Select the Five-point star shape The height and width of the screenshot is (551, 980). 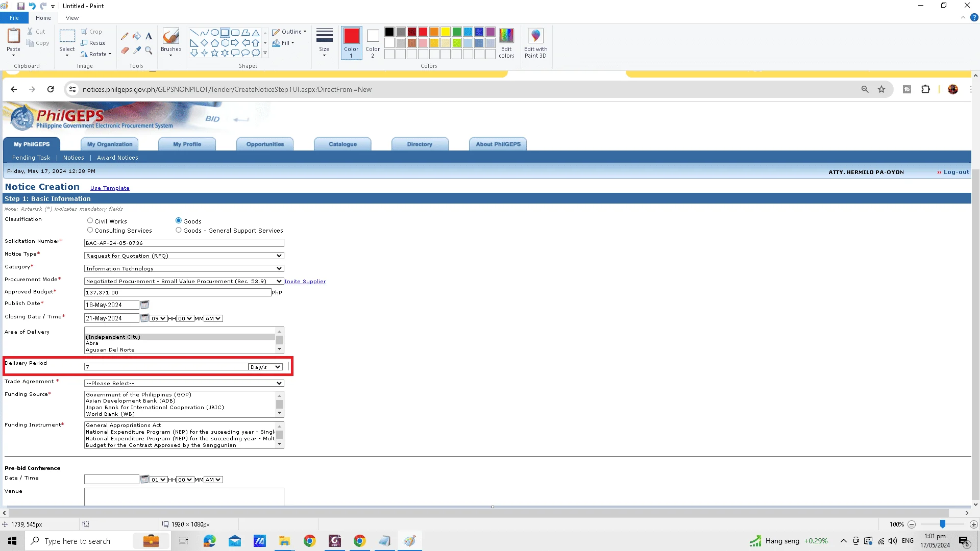214,53
